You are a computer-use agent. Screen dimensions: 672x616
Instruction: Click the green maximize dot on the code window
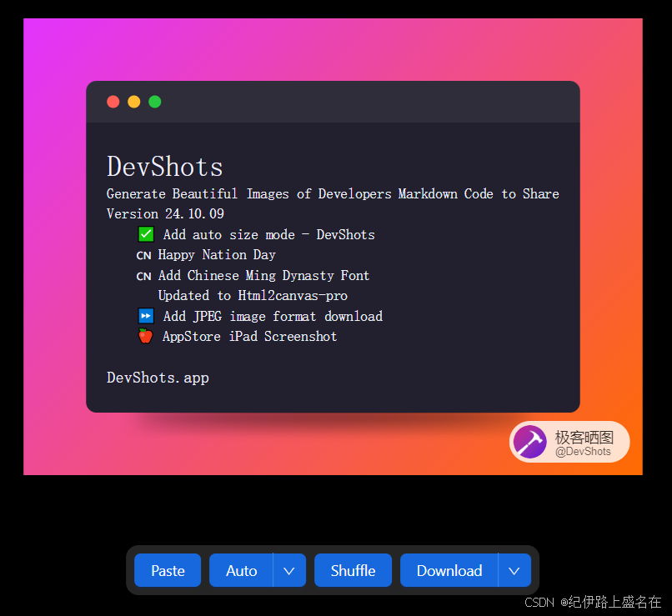[155, 102]
